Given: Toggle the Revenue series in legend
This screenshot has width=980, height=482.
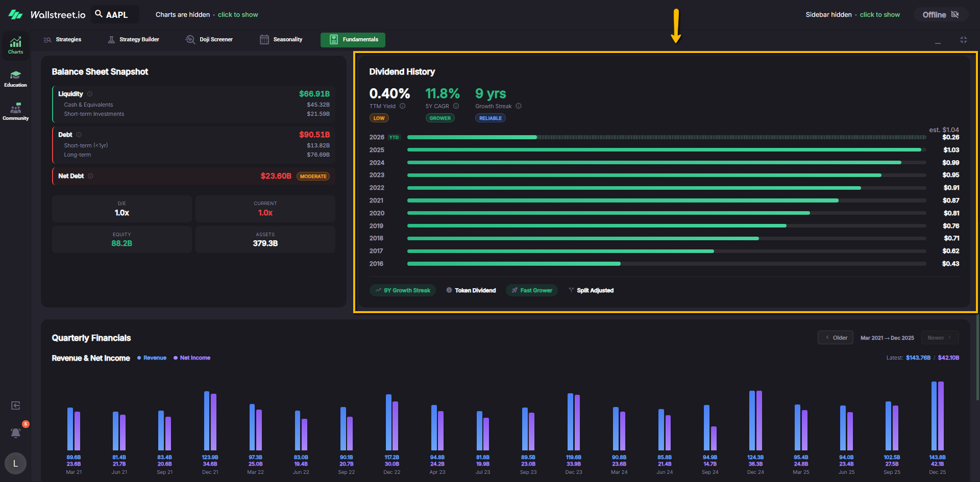Looking at the screenshot, I should pyautogui.click(x=152, y=358).
